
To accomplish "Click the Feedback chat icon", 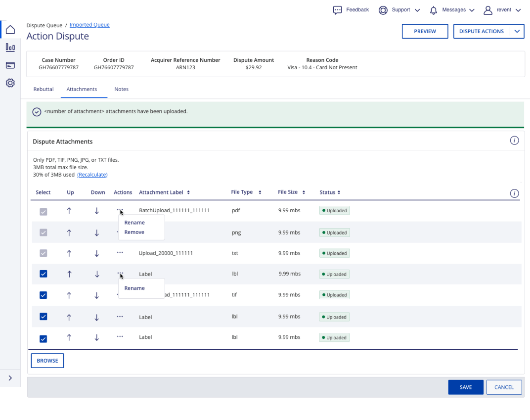I will pyautogui.click(x=338, y=10).
